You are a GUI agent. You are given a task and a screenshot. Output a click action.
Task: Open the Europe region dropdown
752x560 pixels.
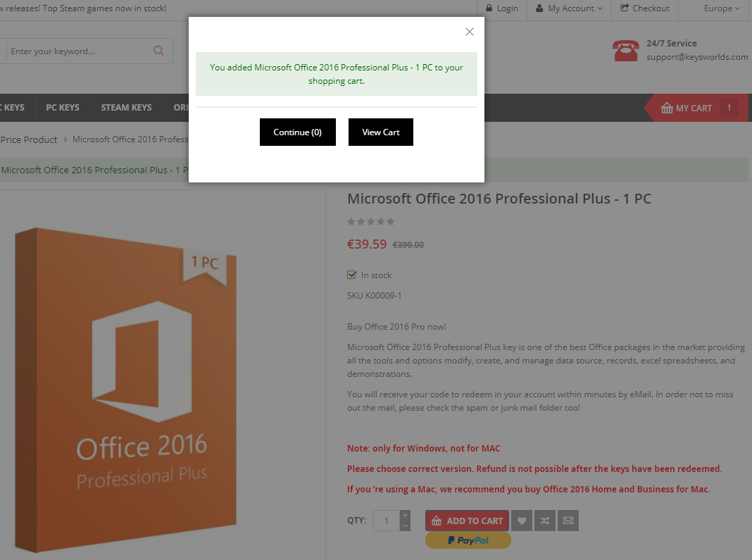click(722, 8)
